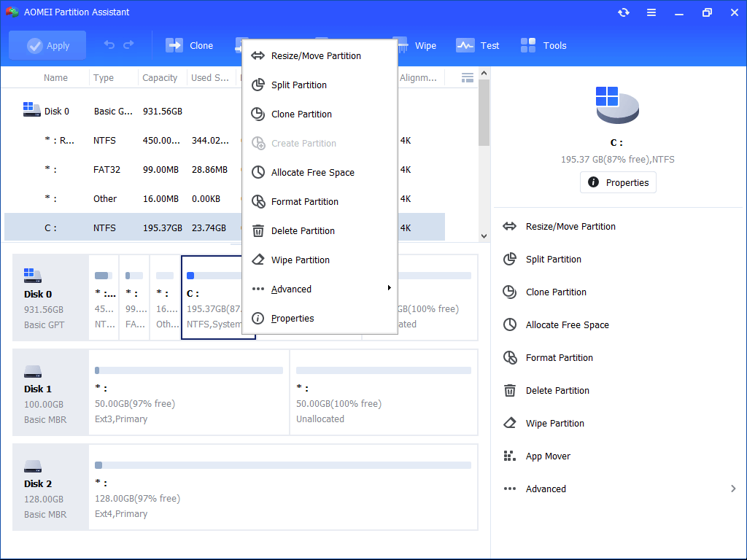
Task: Click Allocate Free Space in the right panel
Action: coord(567,324)
